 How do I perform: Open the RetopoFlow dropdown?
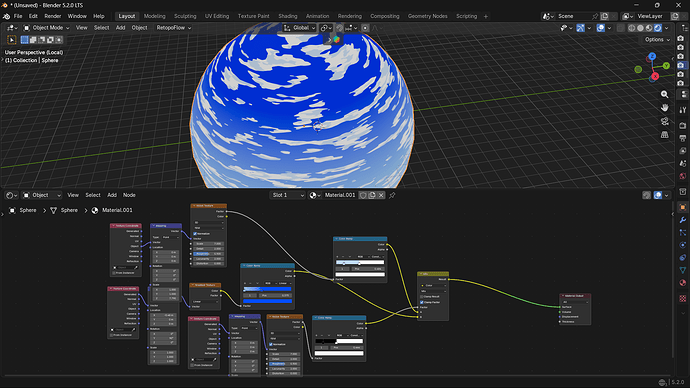click(x=173, y=28)
